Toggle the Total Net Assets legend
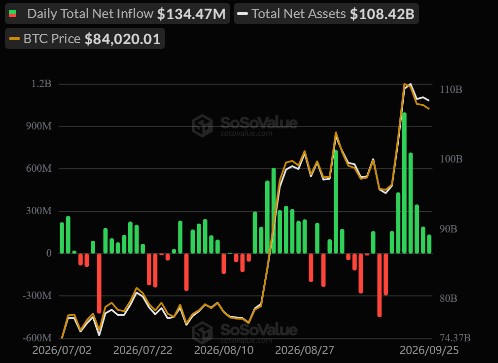Screen dimensions: 498x363 coord(326,14)
